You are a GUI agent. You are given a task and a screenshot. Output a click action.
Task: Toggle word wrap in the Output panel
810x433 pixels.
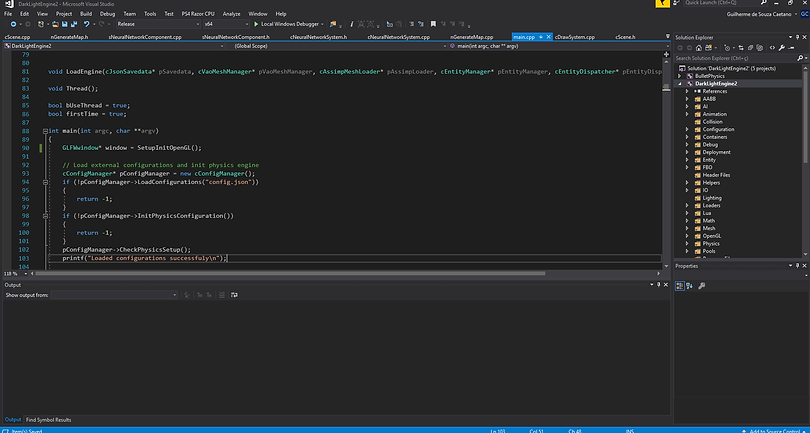(x=234, y=295)
